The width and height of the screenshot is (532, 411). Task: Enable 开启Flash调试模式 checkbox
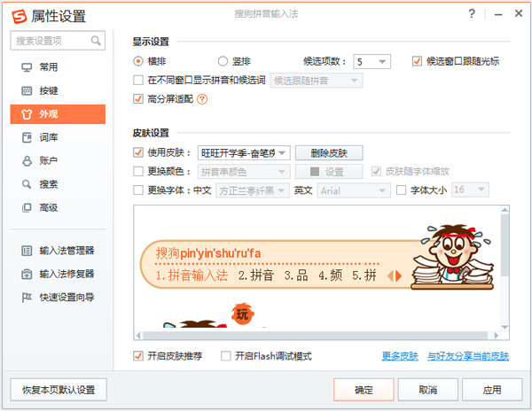pyautogui.click(x=225, y=356)
